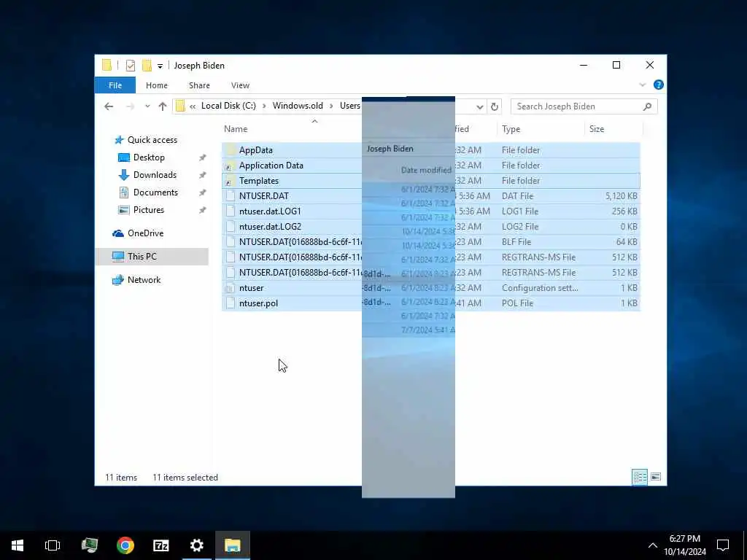
Task: Launch Google Chrome from the taskbar
Action: pos(125,545)
